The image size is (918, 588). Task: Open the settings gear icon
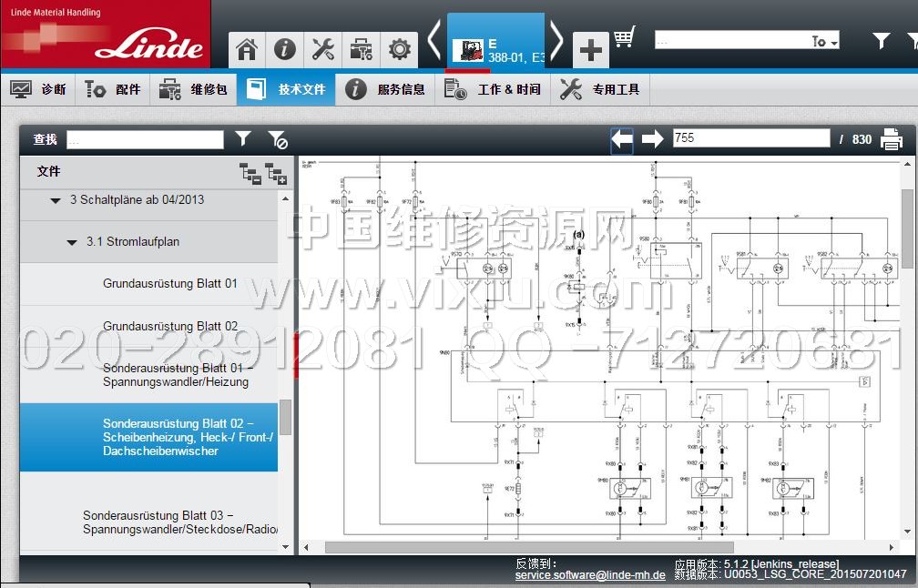(399, 49)
